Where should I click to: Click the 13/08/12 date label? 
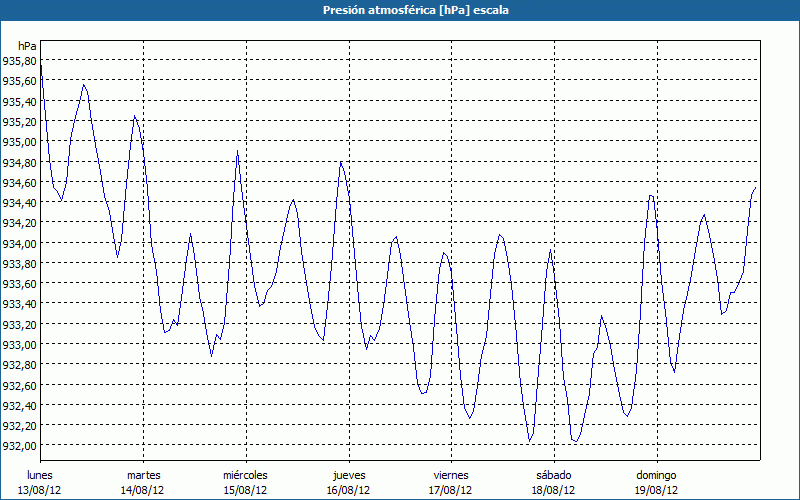(x=40, y=490)
